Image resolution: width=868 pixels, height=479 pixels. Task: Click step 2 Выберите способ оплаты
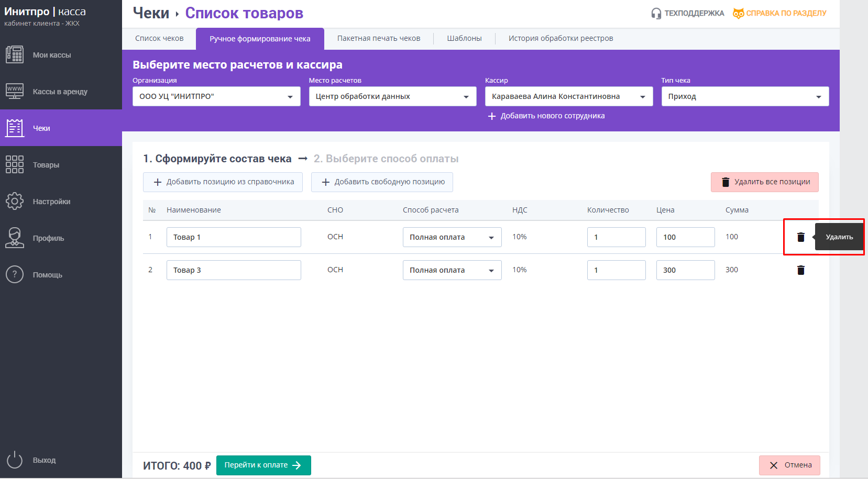pyautogui.click(x=386, y=159)
